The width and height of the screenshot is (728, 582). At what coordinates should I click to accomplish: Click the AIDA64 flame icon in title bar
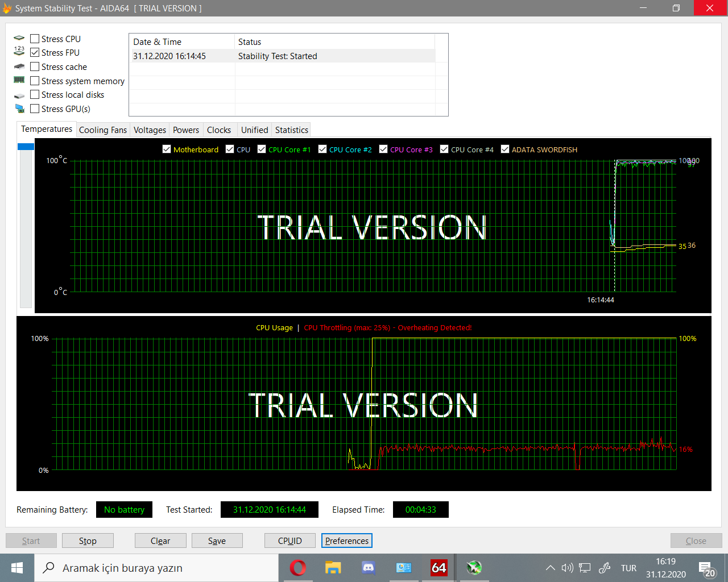click(x=7, y=8)
